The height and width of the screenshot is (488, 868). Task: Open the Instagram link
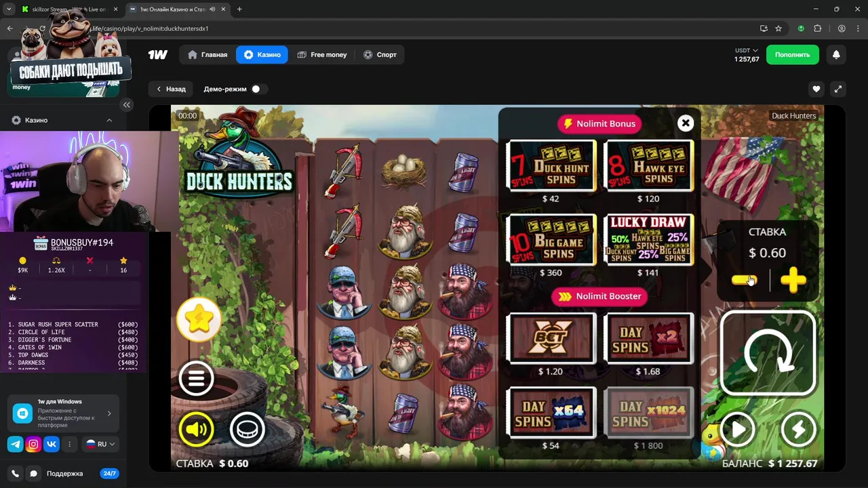[x=33, y=445]
